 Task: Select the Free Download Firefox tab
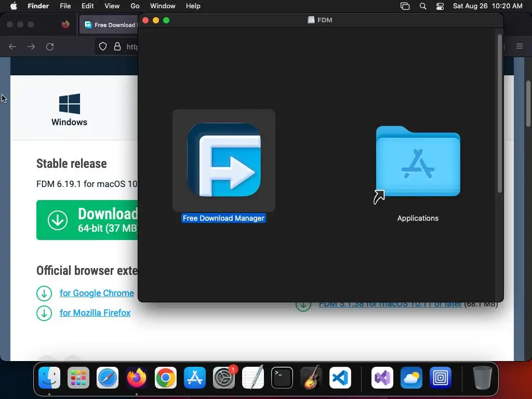109,25
